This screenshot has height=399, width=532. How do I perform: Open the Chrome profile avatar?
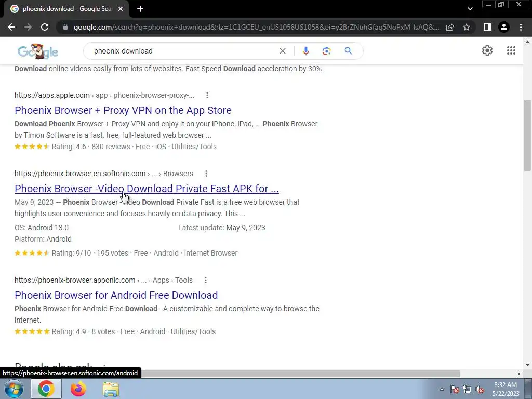tap(504, 27)
